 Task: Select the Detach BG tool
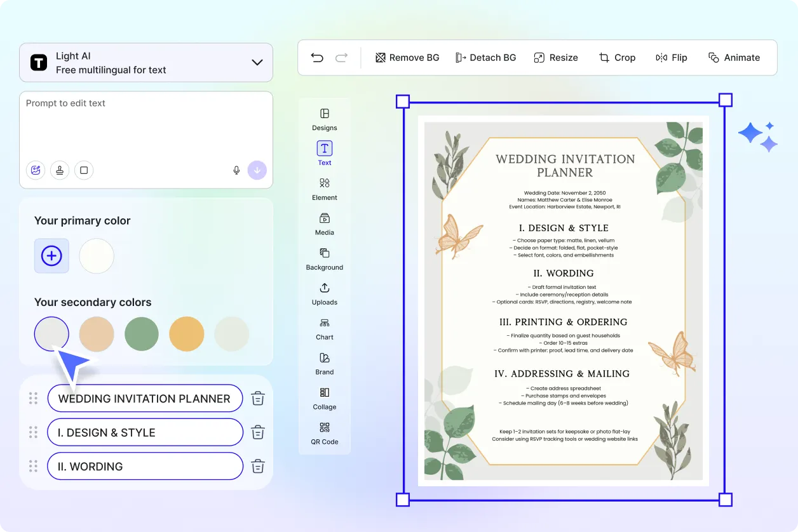point(486,58)
